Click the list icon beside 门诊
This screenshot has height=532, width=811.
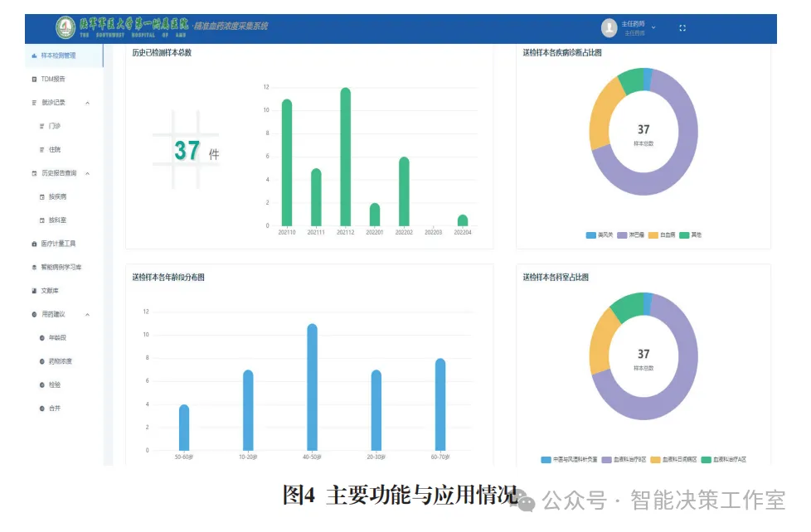(x=42, y=126)
